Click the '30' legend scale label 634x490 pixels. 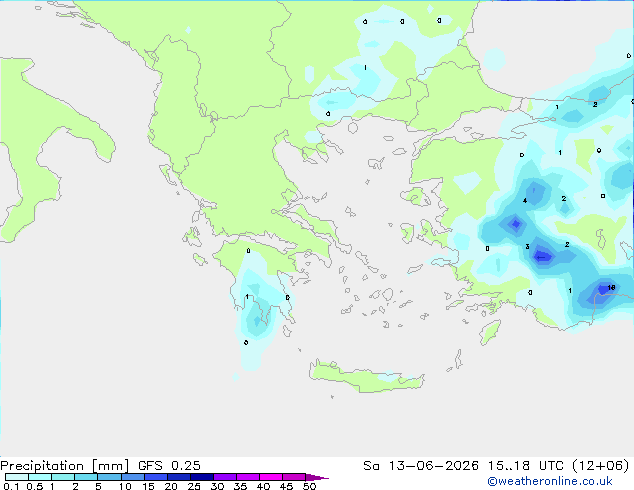point(217,486)
